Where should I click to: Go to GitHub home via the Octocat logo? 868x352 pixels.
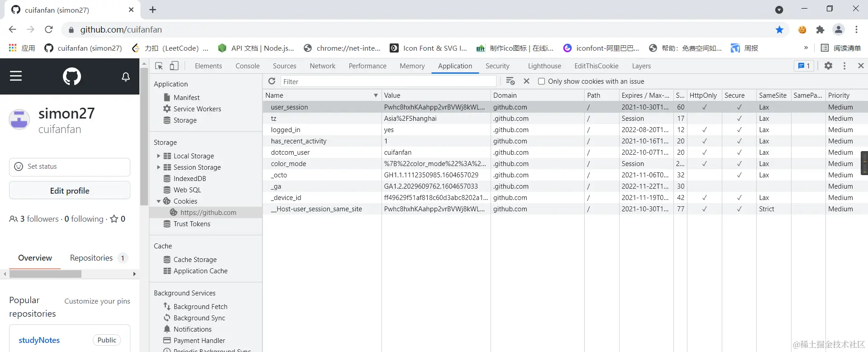tap(72, 76)
